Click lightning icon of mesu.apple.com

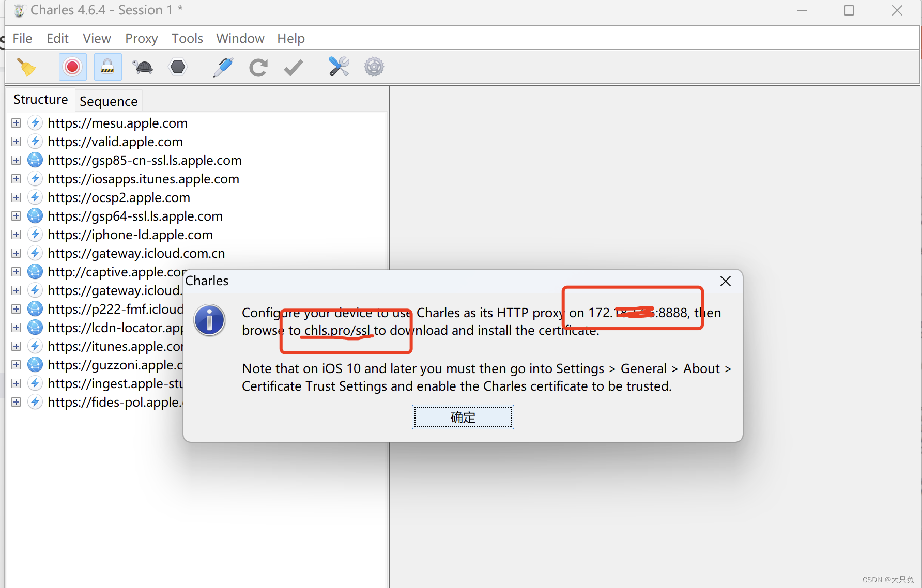[35, 123]
